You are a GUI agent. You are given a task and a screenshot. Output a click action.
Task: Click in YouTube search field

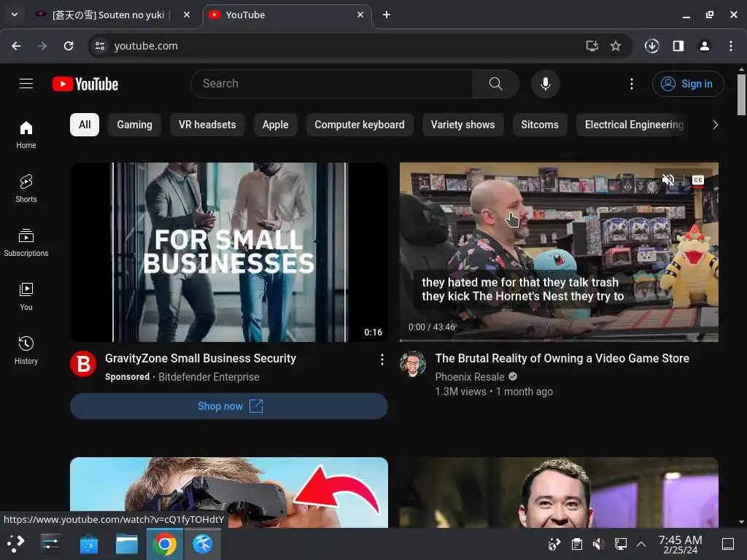click(x=332, y=84)
